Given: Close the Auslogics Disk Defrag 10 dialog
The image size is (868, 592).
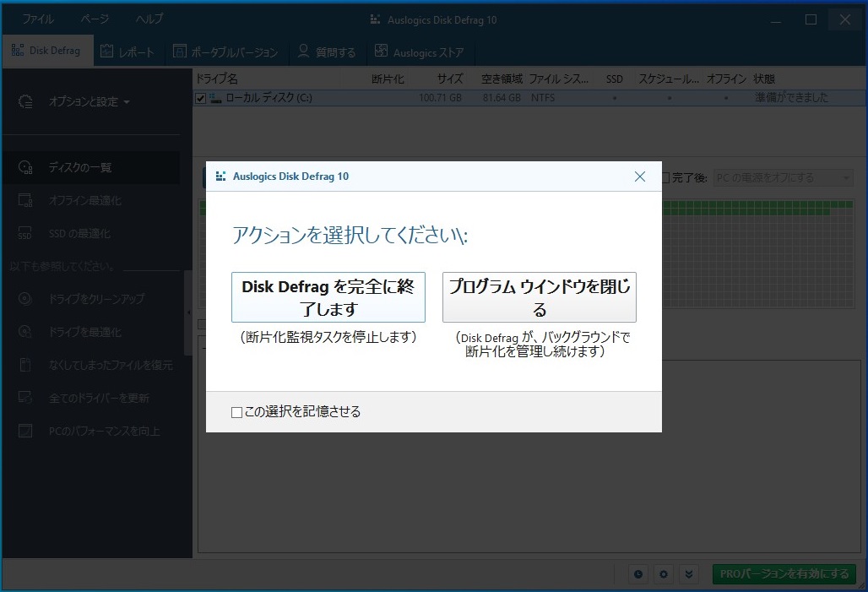Looking at the screenshot, I should (x=639, y=177).
